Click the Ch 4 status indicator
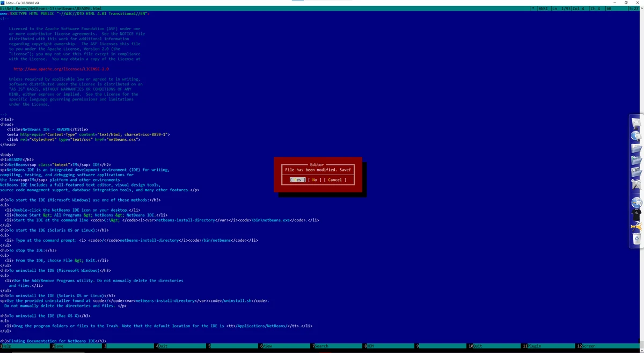 click(596, 9)
